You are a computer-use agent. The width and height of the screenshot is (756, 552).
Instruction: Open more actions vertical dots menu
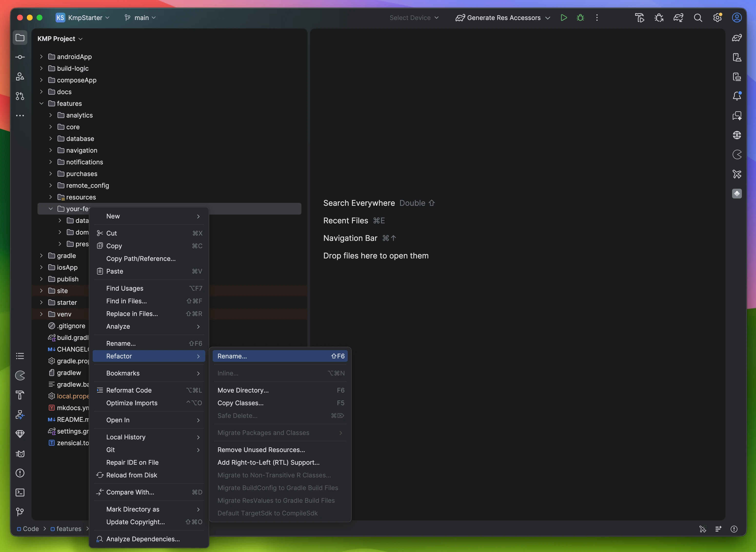click(597, 18)
